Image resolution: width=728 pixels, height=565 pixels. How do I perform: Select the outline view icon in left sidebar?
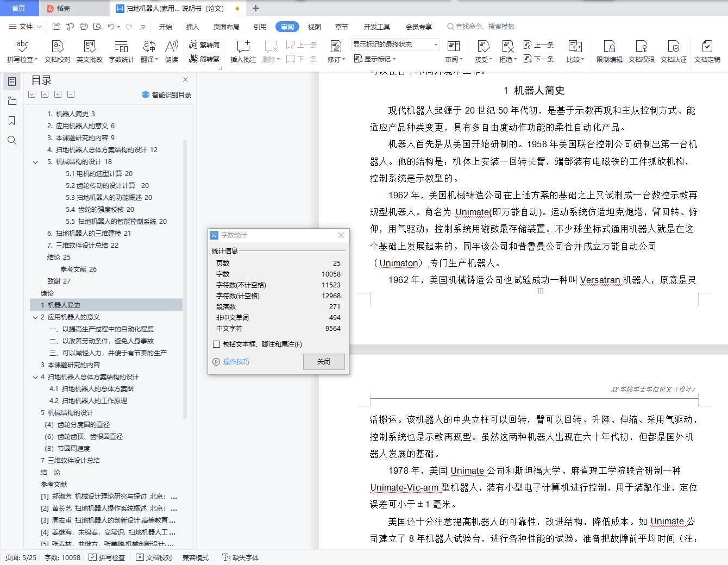tap(12, 81)
